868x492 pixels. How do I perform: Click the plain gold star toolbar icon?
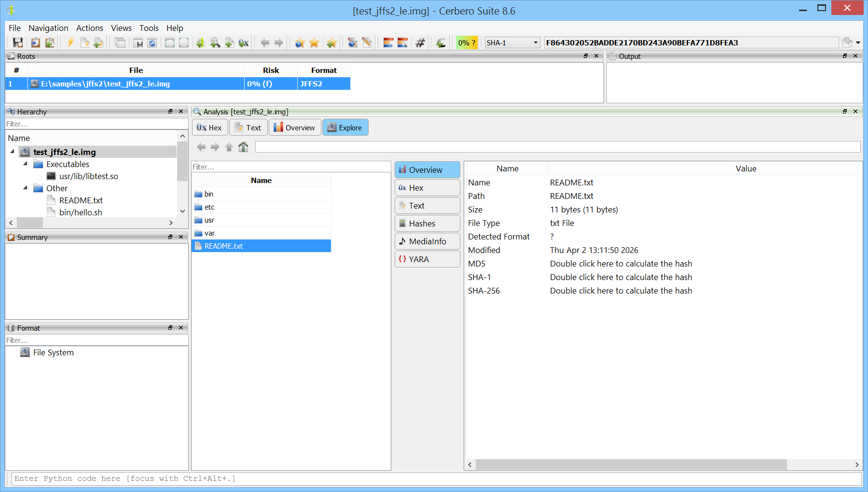pos(314,42)
